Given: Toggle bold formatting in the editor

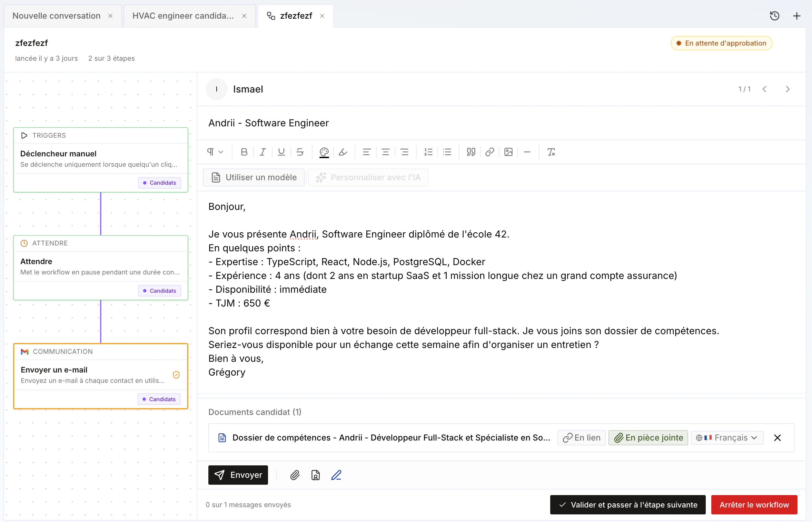Looking at the screenshot, I should [x=244, y=152].
